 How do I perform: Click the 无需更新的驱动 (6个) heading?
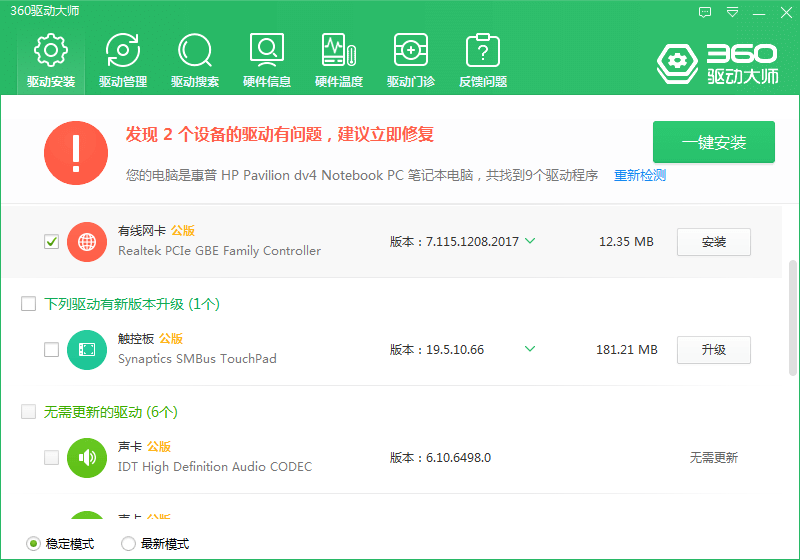click(111, 412)
